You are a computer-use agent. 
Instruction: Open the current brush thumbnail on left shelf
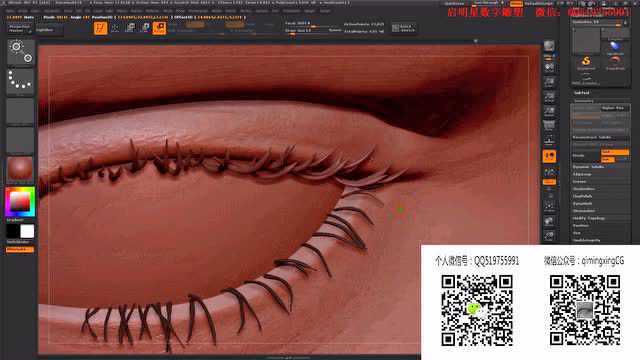point(20,52)
